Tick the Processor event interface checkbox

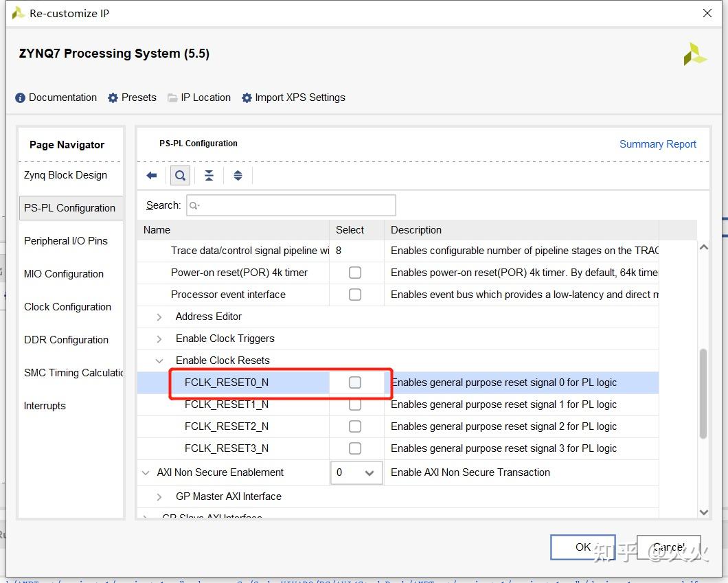[355, 295]
